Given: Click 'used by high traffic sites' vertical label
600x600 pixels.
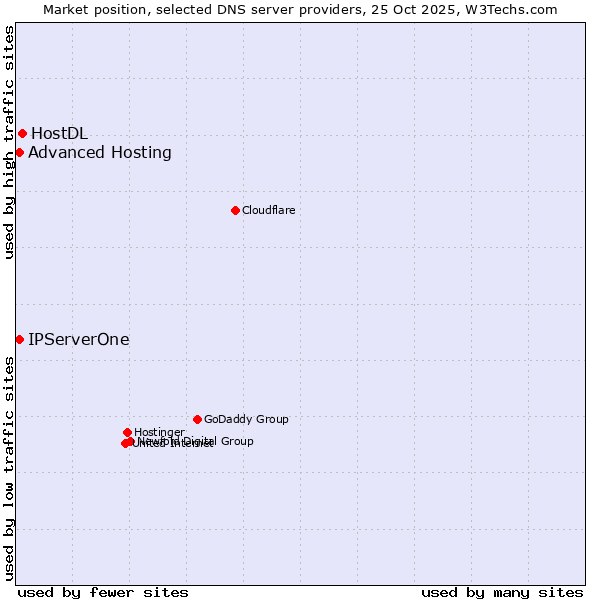Looking at the screenshot, I should (9, 142).
